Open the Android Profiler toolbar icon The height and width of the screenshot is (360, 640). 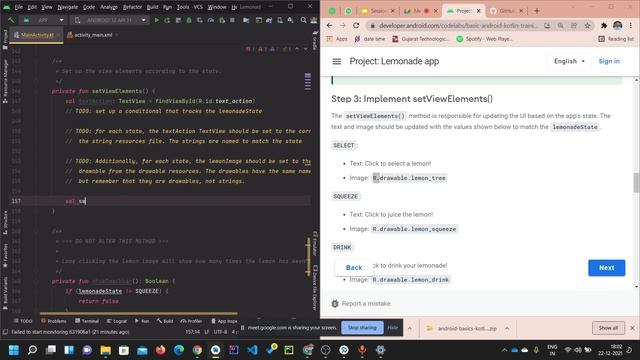coord(211,20)
